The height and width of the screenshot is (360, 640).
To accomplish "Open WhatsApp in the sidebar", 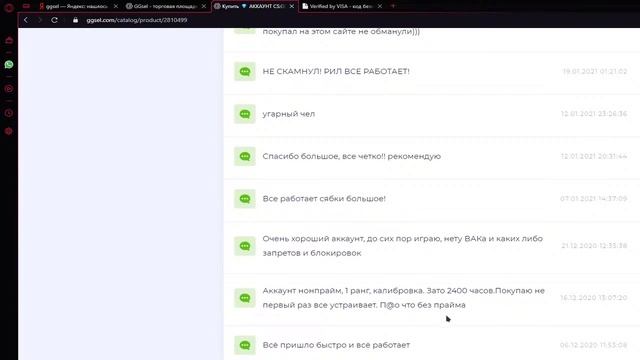I will [x=9, y=64].
